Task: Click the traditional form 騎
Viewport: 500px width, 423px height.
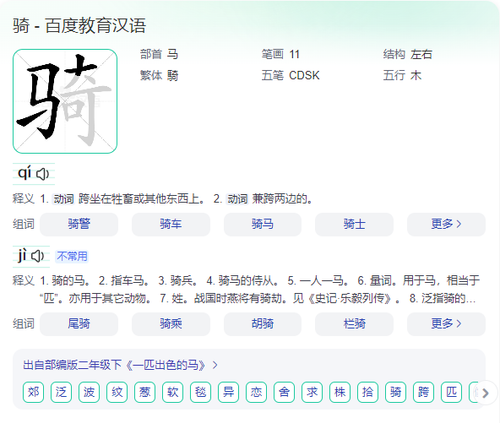Action: [173, 75]
